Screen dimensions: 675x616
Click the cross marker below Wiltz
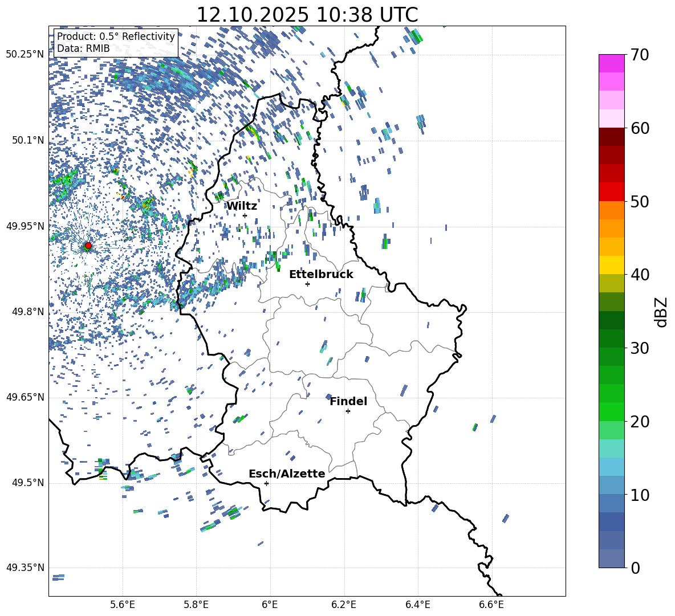pyautogui.click(x=245, y=216)
